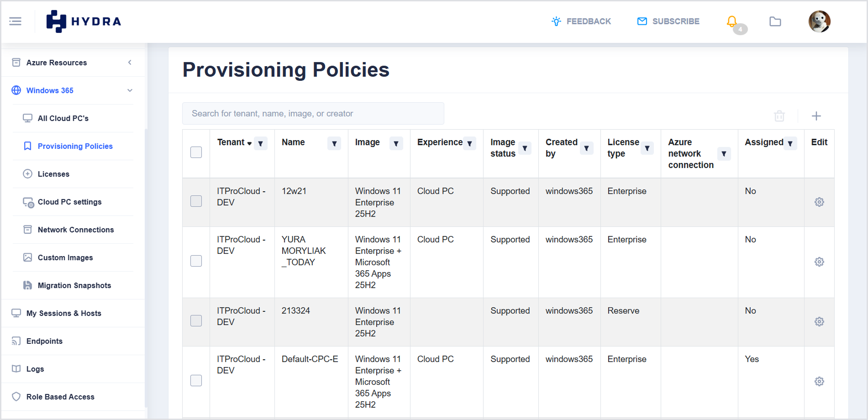
Task: Click the Azure Resources sidebar icon
Action: [x=16, y=63]
